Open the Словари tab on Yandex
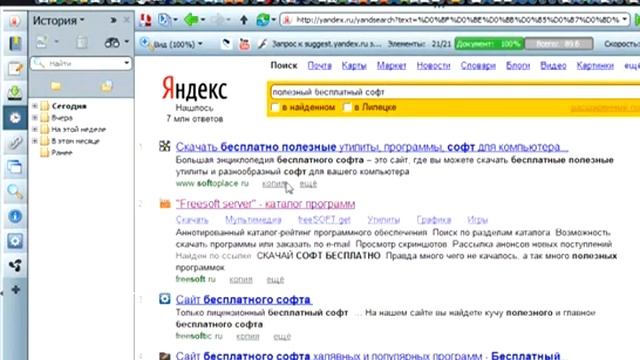The height and width of the screenshot is (360, 640). [478, 66]
